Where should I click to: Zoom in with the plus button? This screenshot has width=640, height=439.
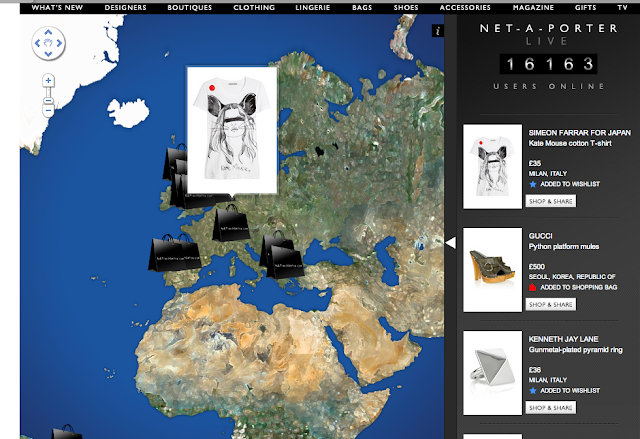[x=48, y=80]
